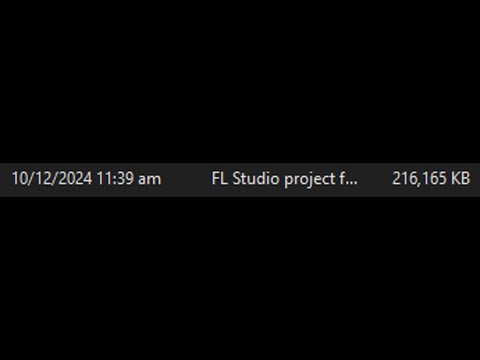Click the row gap between date and type

tap(186, 180)
